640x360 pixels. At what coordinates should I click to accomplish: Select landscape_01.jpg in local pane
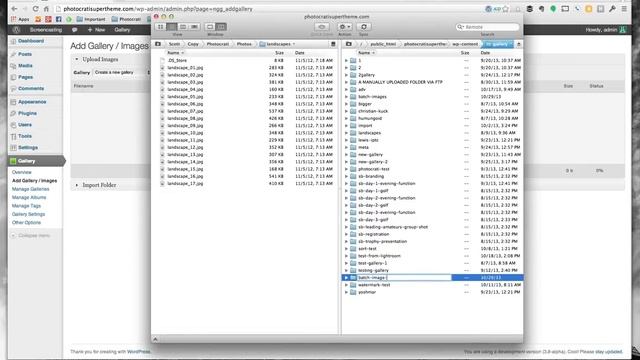click(185, 68)
